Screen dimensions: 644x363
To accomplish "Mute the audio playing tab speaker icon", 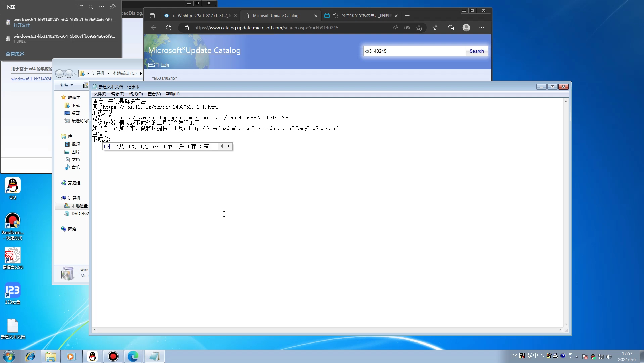I will [335, 16].
